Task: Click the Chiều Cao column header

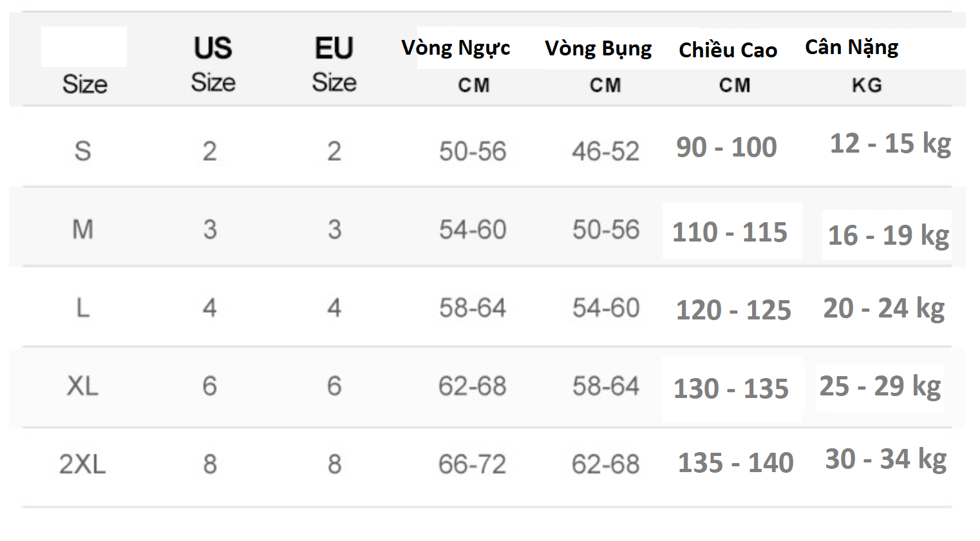Action: pos(728,50)
